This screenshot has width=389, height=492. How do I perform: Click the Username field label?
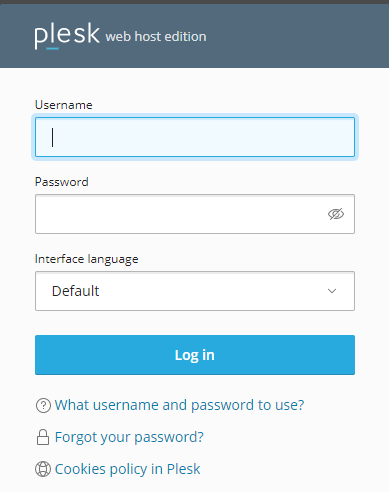64,105
